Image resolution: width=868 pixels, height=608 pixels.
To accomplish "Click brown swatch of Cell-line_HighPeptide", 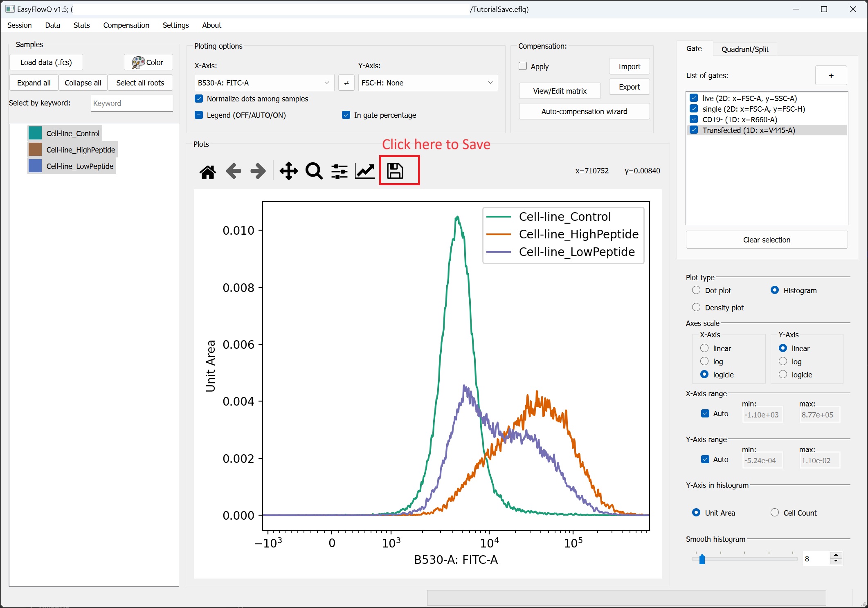I will point(35,150).
